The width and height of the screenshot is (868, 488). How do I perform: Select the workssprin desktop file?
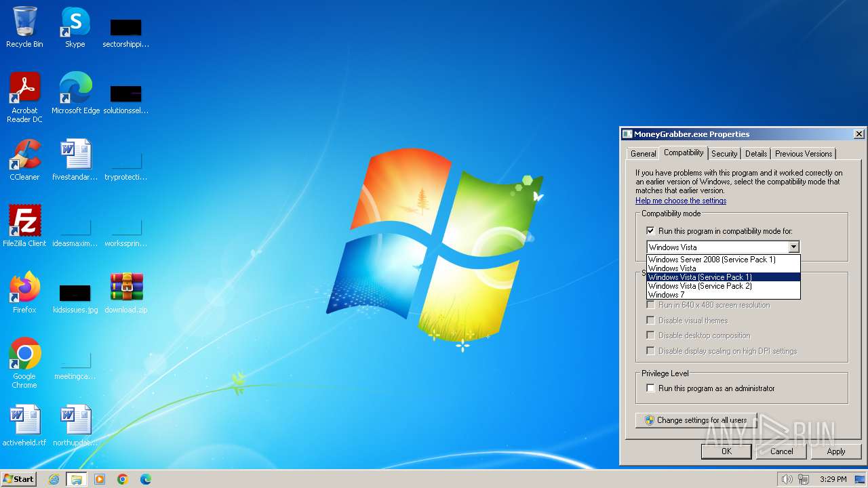point(126,233)
